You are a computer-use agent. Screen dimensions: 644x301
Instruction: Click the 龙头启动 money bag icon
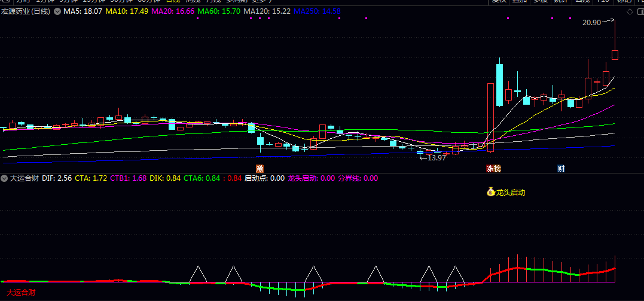click(x=491, y=192)
